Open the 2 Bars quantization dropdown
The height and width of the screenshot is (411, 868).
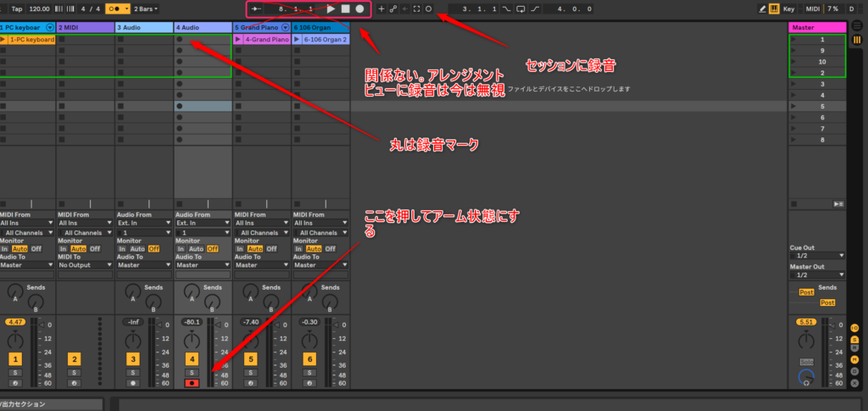(146, 8)
